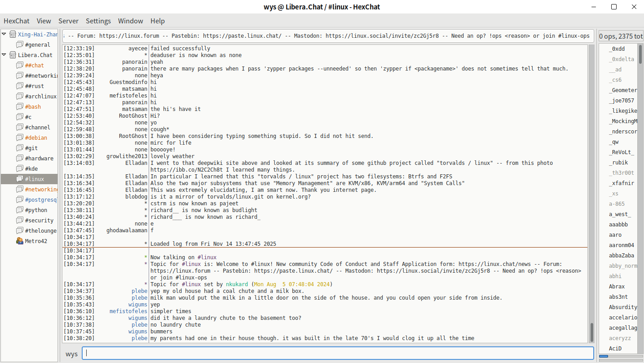Select user Absurdity in the user list
The width and height of the screenshot is (644, 363).
pos(622,307)
